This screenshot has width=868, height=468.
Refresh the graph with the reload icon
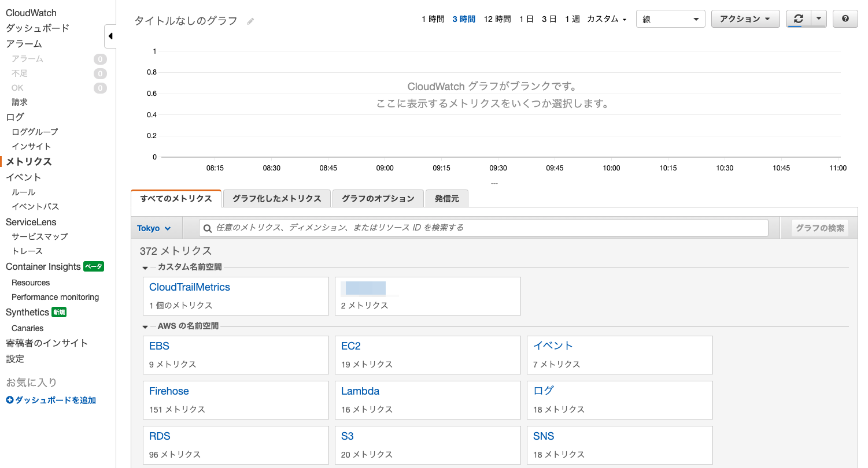click(798, 18)
